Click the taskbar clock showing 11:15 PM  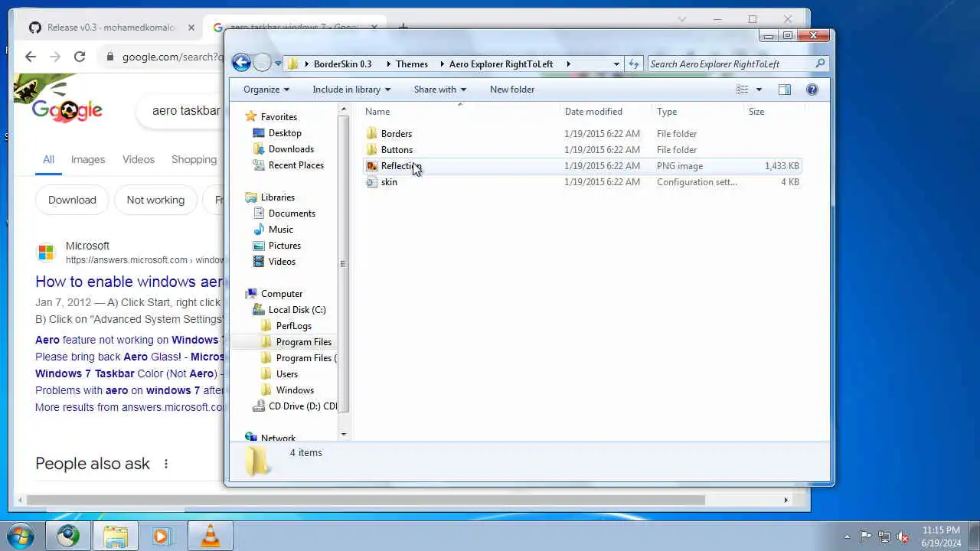pyautogui.click(x=941, y=536)
